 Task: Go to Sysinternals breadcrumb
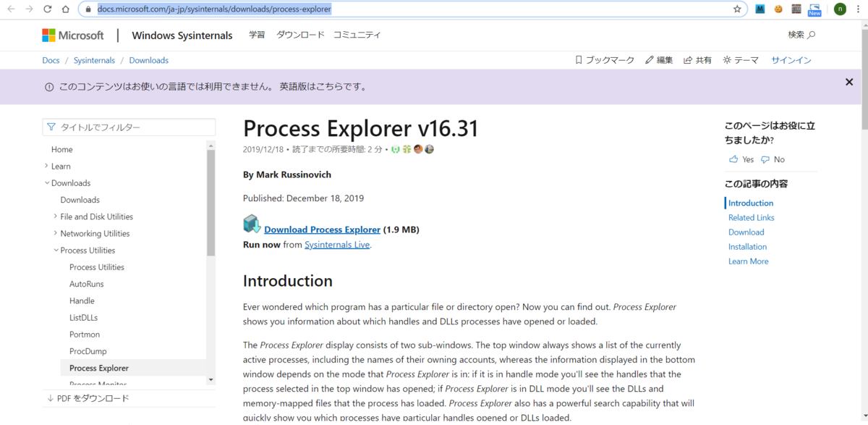click(x=94, y=60)
